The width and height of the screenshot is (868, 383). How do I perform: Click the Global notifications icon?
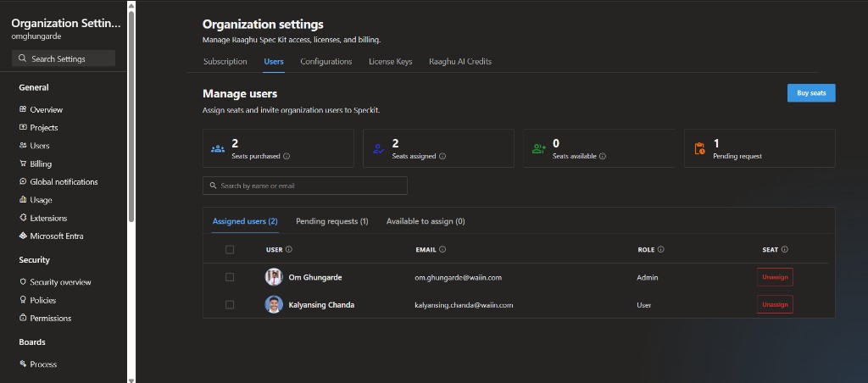[x=23, y=181]
